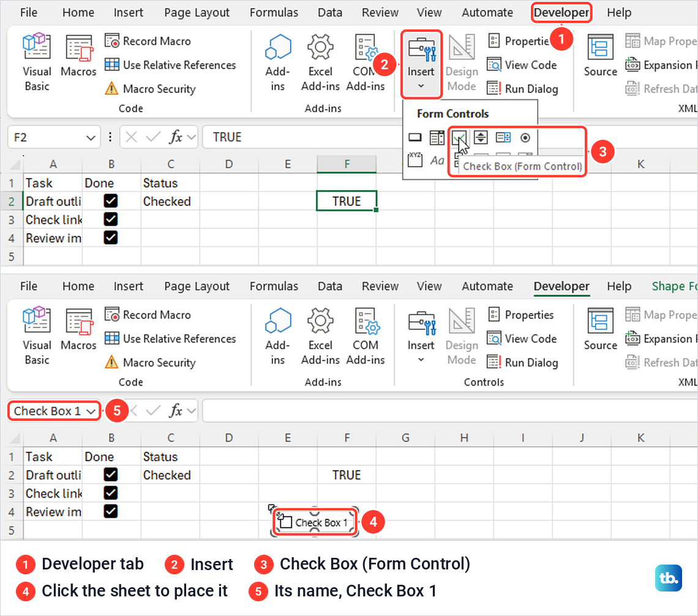The height and width of the screenshot is (616, 698).
Task: Open chevron beside fx in upper screenshot
Action: (192, 137)
